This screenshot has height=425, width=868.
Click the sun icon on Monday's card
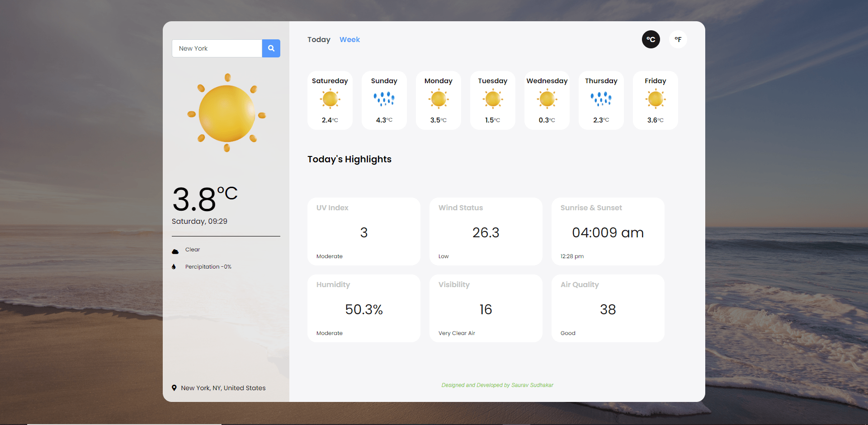click(x=438, y=99)
